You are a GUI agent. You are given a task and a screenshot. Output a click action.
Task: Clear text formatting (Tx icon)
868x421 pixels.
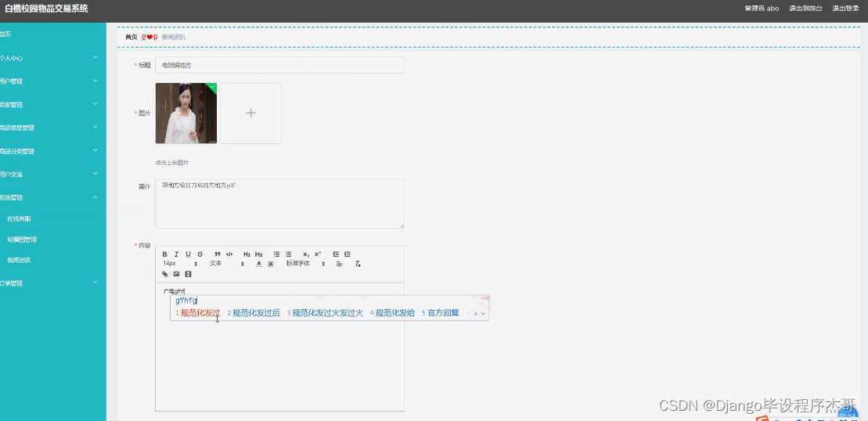click(x=358, y=264)
